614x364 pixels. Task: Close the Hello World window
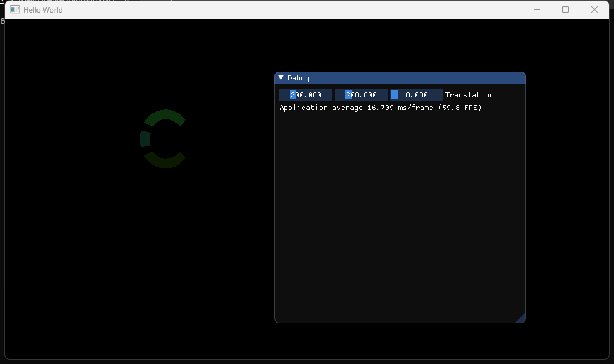tap(594, 9)
